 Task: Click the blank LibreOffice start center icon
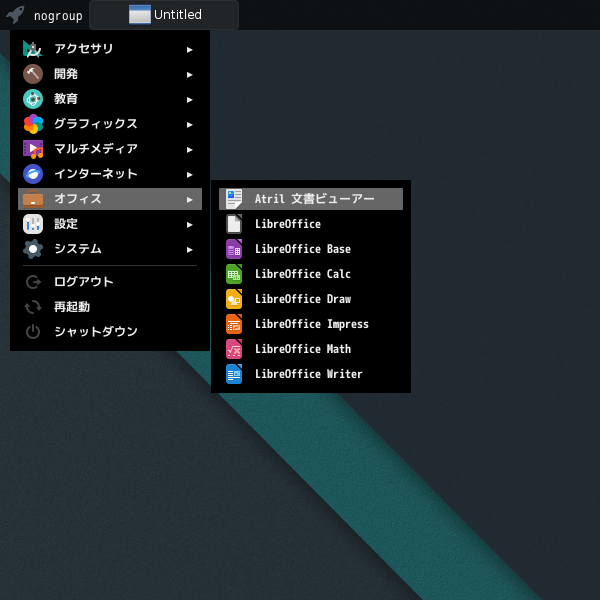[234, 224]
